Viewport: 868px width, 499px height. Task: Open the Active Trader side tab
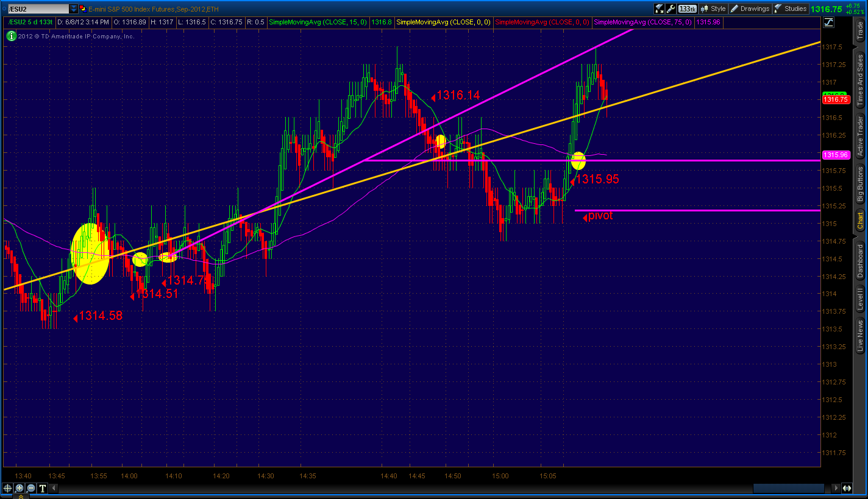coord(860,135)
